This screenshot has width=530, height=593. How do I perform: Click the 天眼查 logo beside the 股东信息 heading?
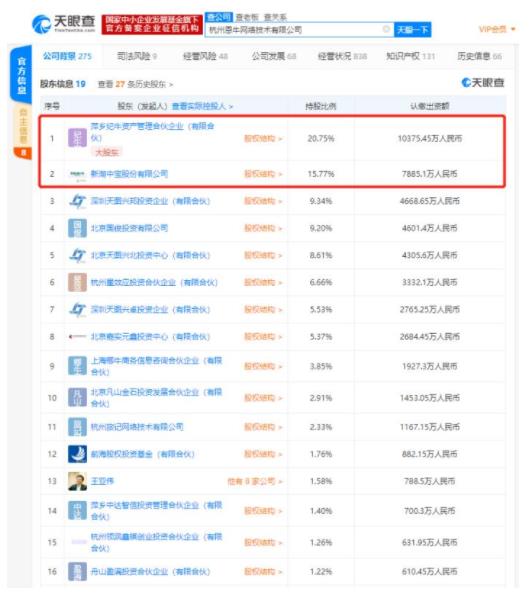[483, 82]
